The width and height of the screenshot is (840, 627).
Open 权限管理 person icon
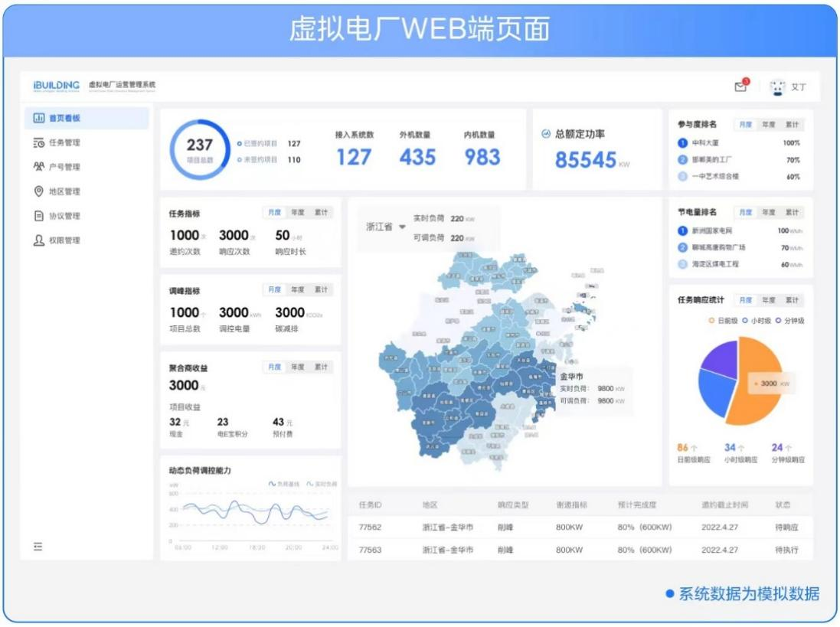click(38, 240)
